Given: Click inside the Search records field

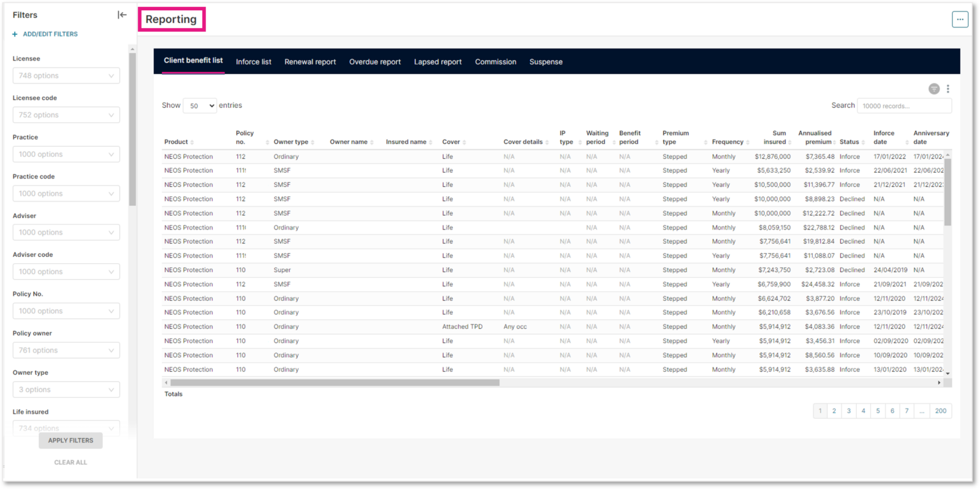Looking at the screenshot, I should pos(903,105).
